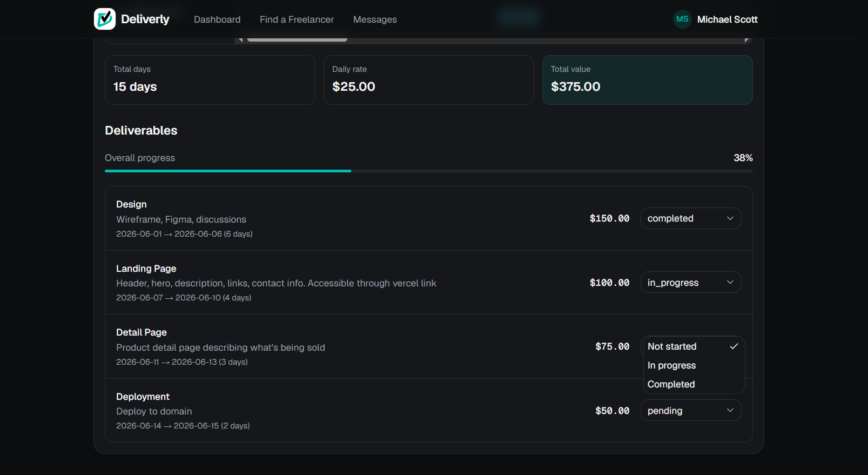Open the Messages nav item
Viewport: 868px width, 475px height.
click(375, 19)
